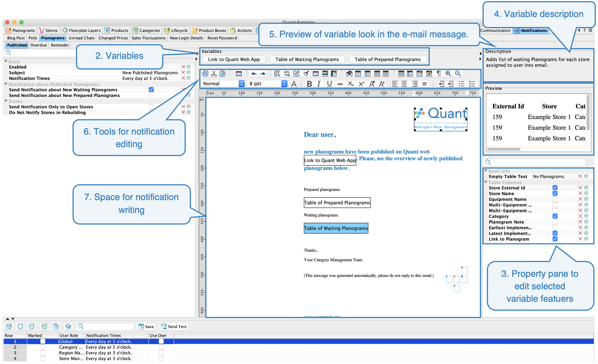Justify text alignment

click(424, 84)
